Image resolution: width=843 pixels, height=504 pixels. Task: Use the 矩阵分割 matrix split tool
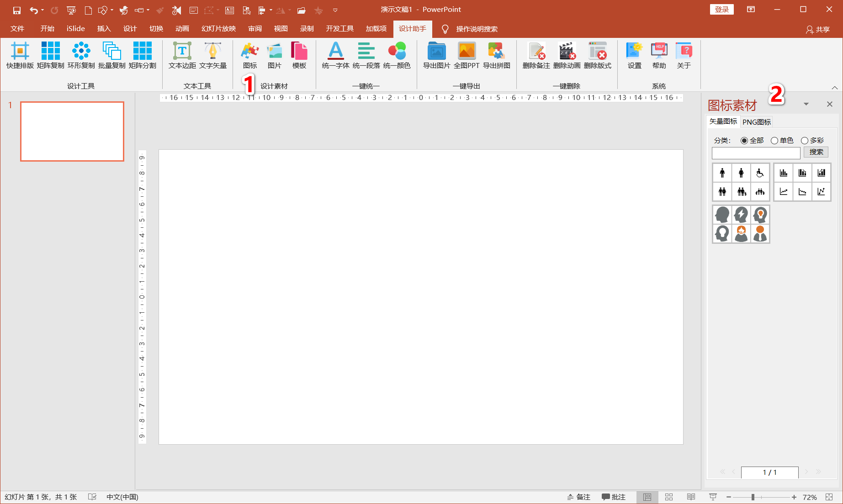pos(143,56)
